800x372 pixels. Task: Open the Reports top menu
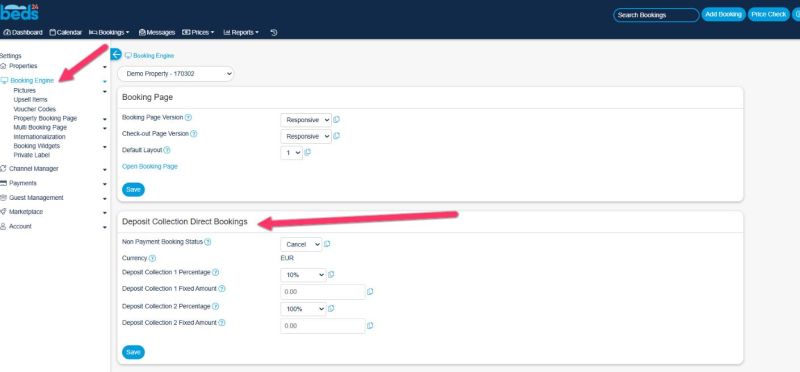pyautogui.click(x=241, y=32)
